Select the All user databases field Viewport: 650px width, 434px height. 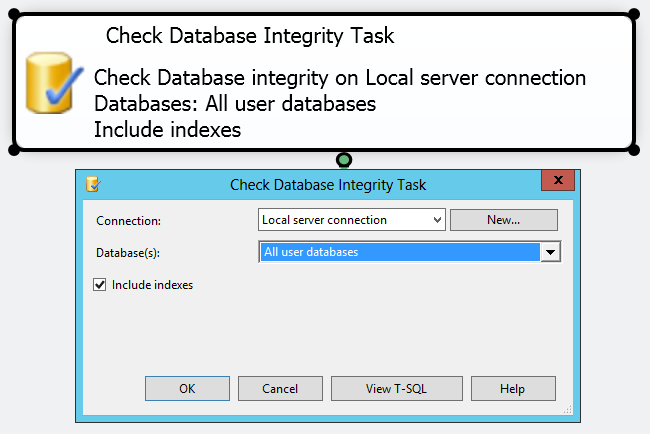click(x=398, y=252)
